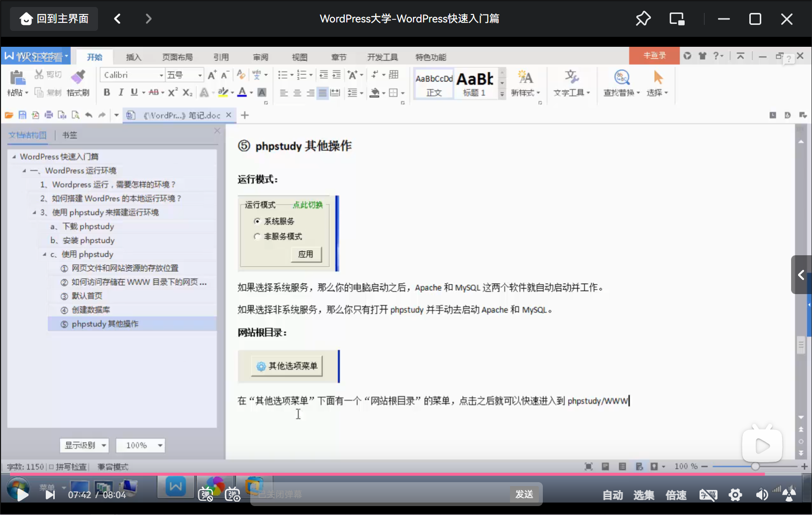The height and width of the screenshot is (515, 812).
Task: Click the 选集 episode list button
Action: [644, 495]
